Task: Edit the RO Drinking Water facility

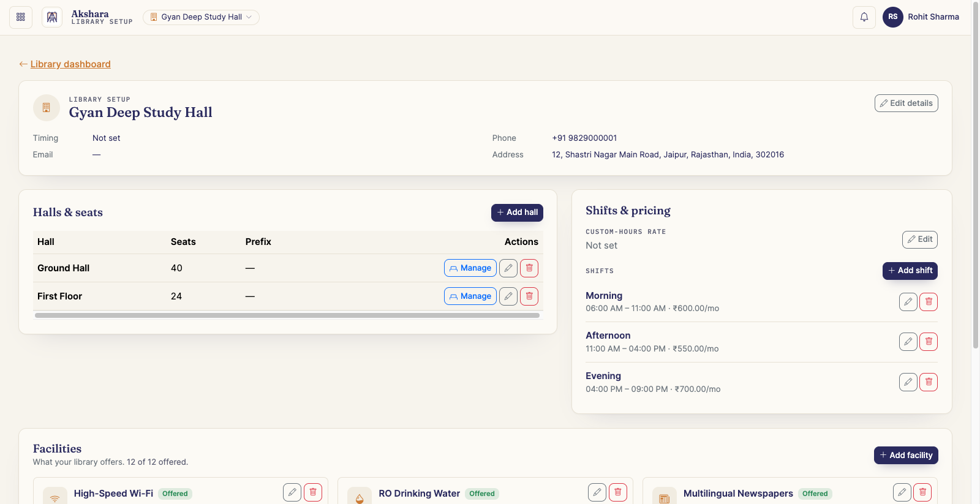Action: [x=597, y=492]
